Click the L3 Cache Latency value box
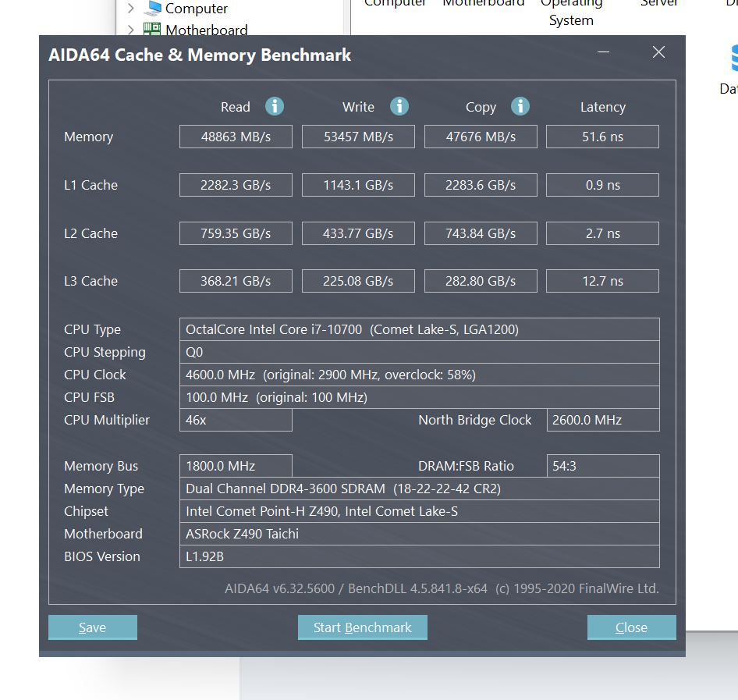Image resolution: width=738 pixels, height=700 pixels. pyautogui.click(x=602, y=281)
